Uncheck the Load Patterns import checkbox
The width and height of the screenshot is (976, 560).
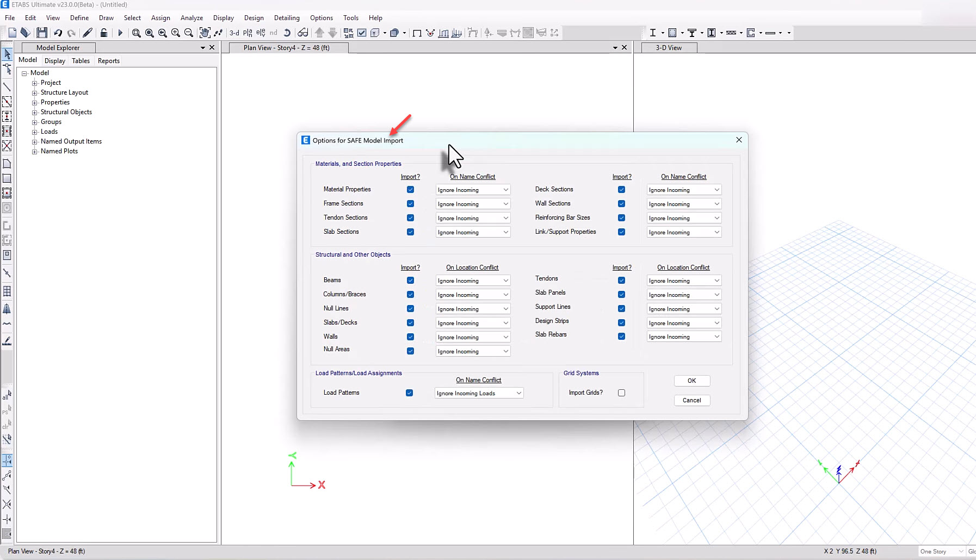pyautogui.click(x=409, y=393)
